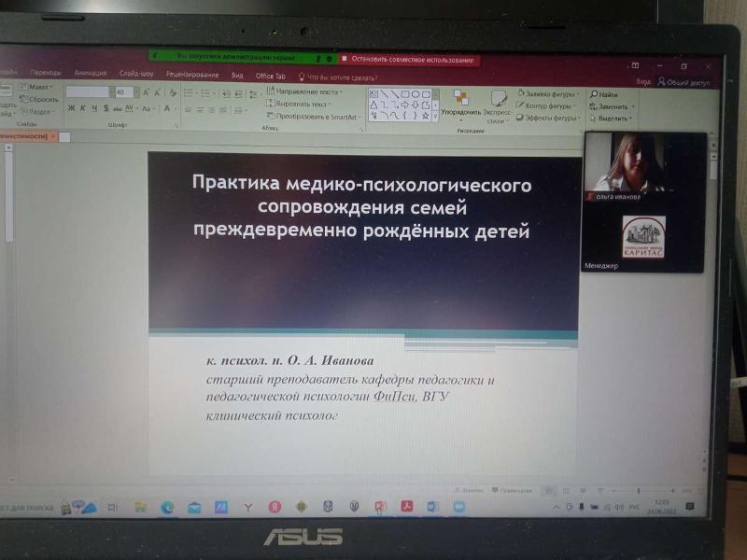
Task: Open the Slide Show (Слайд-шоу) tab
Action: pos(136,74)
